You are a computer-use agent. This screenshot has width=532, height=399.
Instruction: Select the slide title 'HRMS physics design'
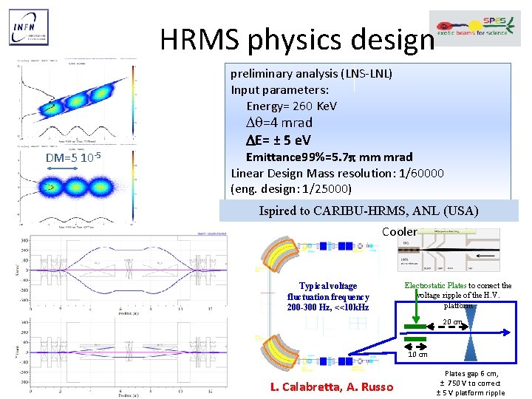tap(297, 40)
